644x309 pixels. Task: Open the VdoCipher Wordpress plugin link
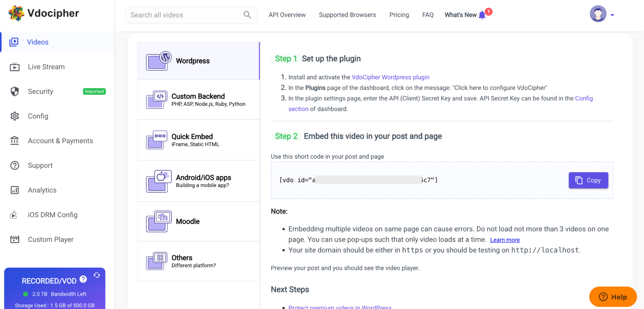(390, 77)
